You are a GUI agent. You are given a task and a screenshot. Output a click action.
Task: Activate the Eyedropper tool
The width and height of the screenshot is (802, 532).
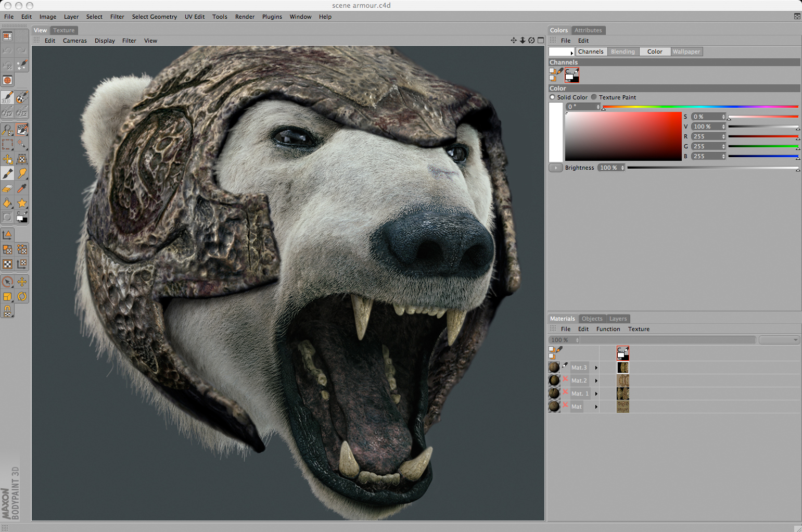click(x=22, y=188)
